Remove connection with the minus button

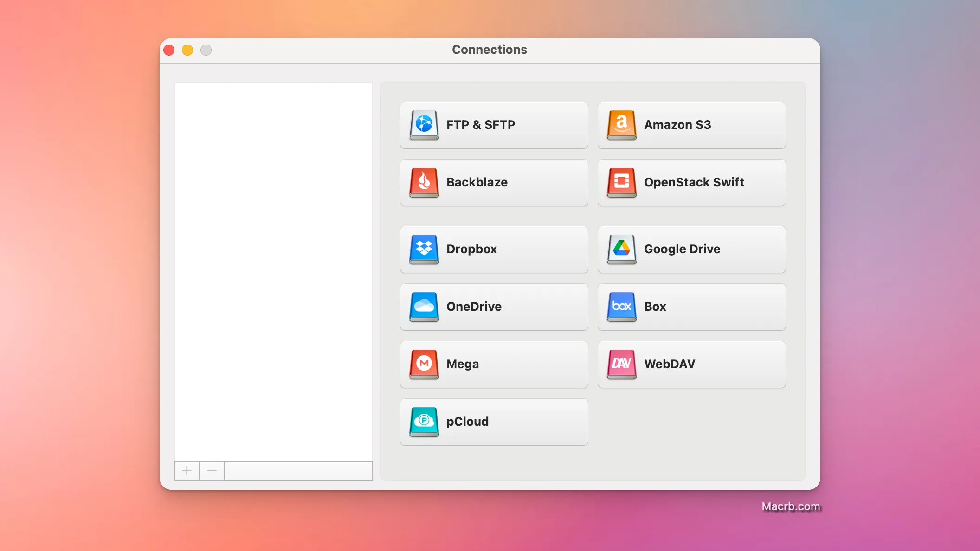coord(212,471)
